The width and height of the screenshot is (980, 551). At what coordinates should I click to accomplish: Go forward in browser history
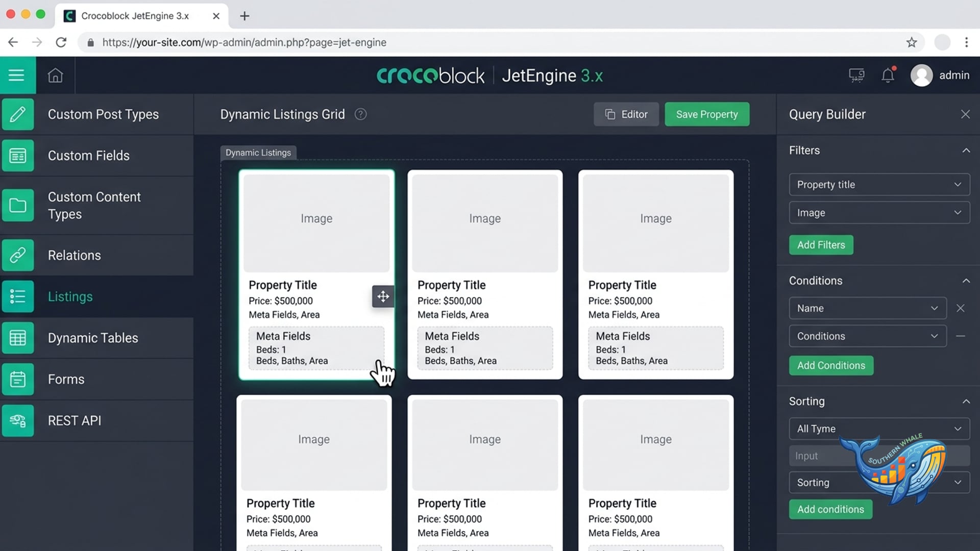[x=37, y=42]
